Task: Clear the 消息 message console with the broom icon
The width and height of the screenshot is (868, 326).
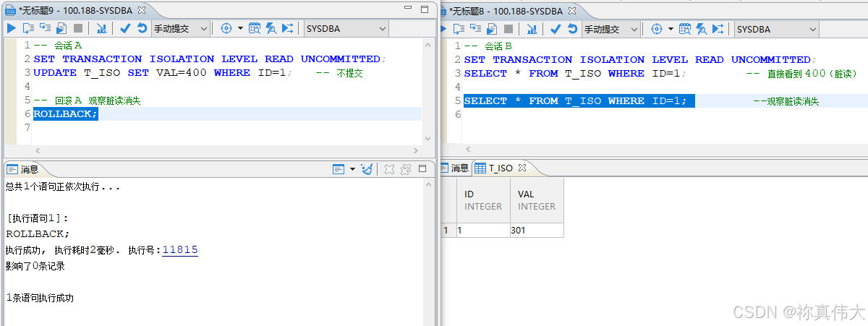Action: point(367,169)
